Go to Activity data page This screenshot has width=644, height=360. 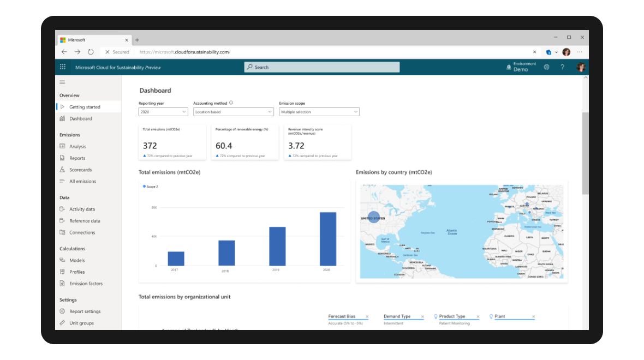(x=82, y=209)
